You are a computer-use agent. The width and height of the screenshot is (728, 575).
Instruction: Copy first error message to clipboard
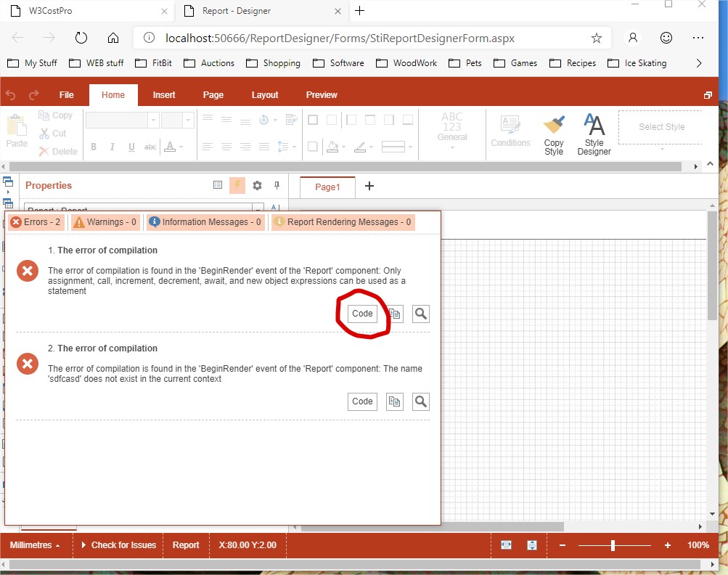coord(395,314)
